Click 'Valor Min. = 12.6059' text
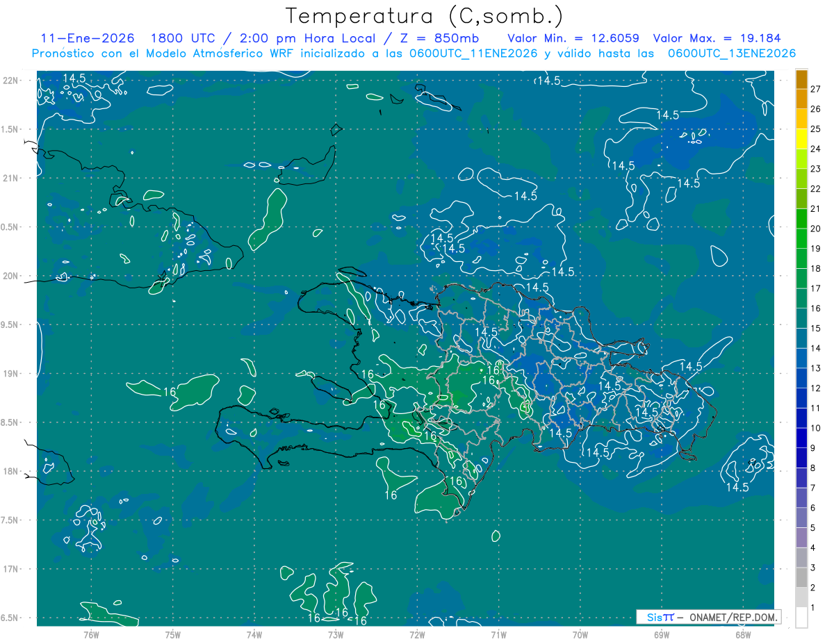The width and height of the screenshot is (834, 644). [573, 38]
